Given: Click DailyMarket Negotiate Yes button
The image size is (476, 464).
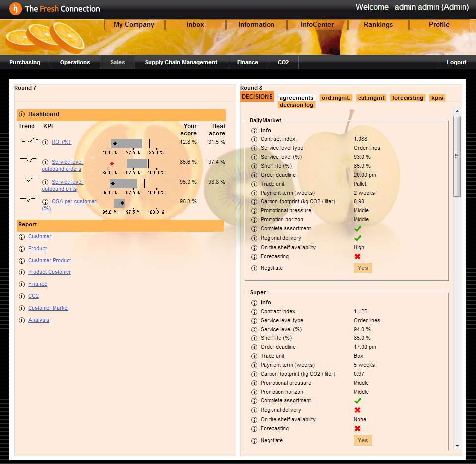Looking at the screenshot, I should point(363,268).
